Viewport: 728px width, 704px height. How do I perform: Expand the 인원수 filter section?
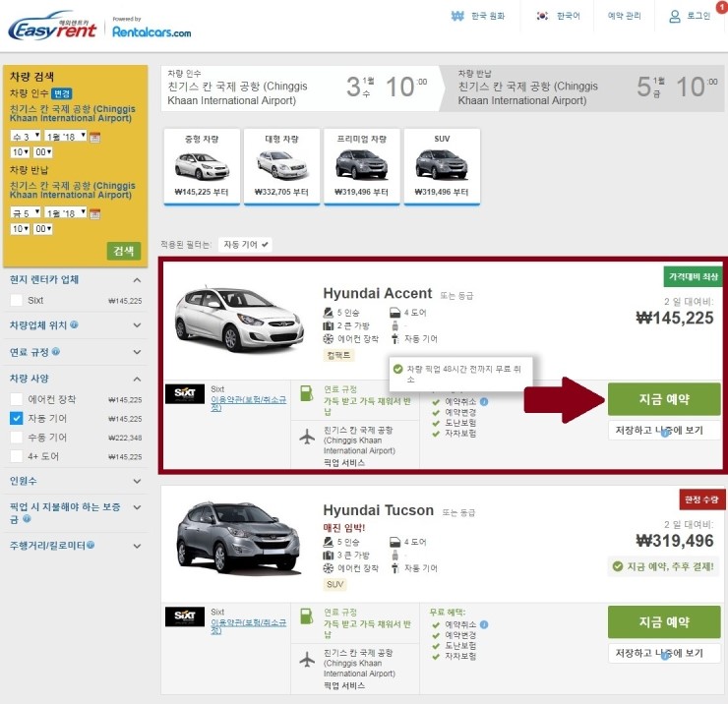(x=137, y=481)
